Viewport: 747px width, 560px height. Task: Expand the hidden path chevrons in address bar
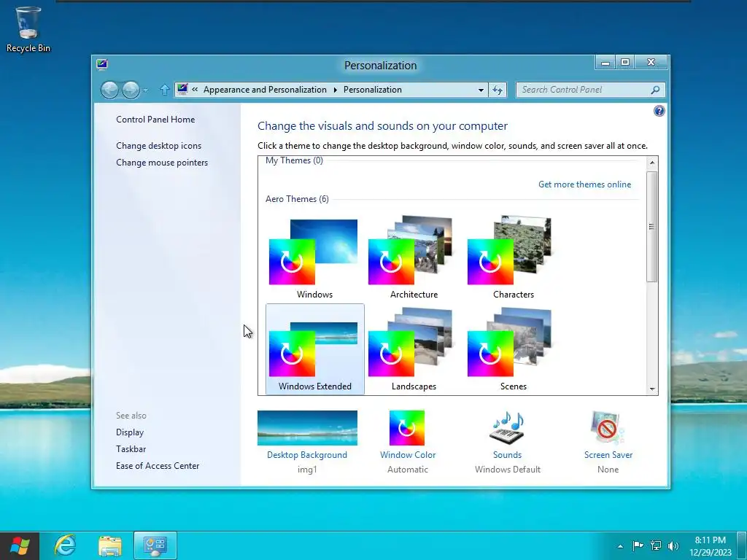pos(195,89)
